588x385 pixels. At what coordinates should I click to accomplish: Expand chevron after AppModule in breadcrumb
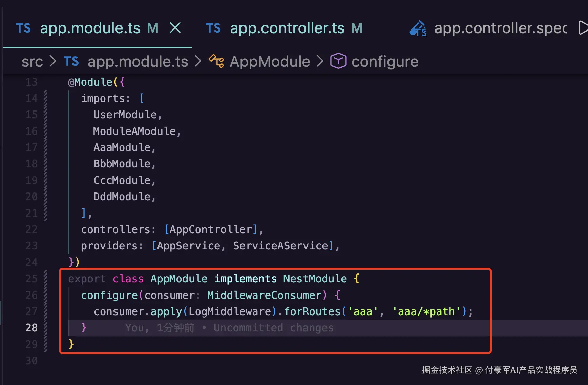coord(320,61)
